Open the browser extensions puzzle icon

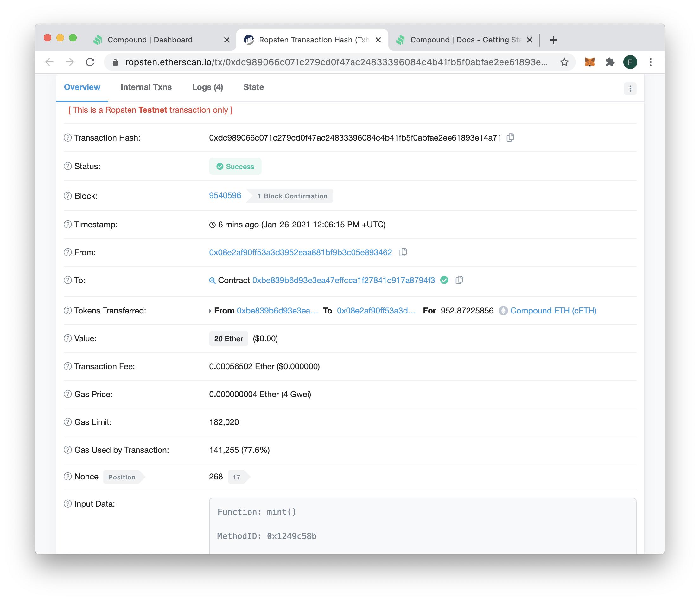point(609,62)
